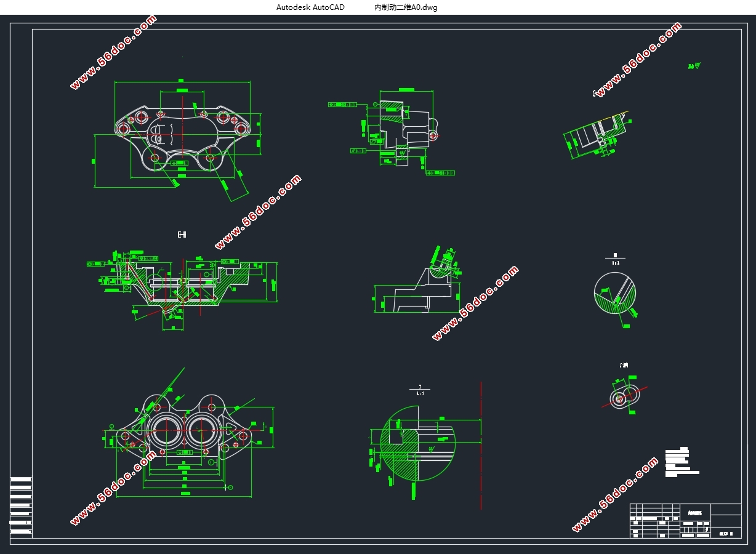The image size is (756, 554).
Task: Select the small oval boss detail view
Action: point(625,396)
